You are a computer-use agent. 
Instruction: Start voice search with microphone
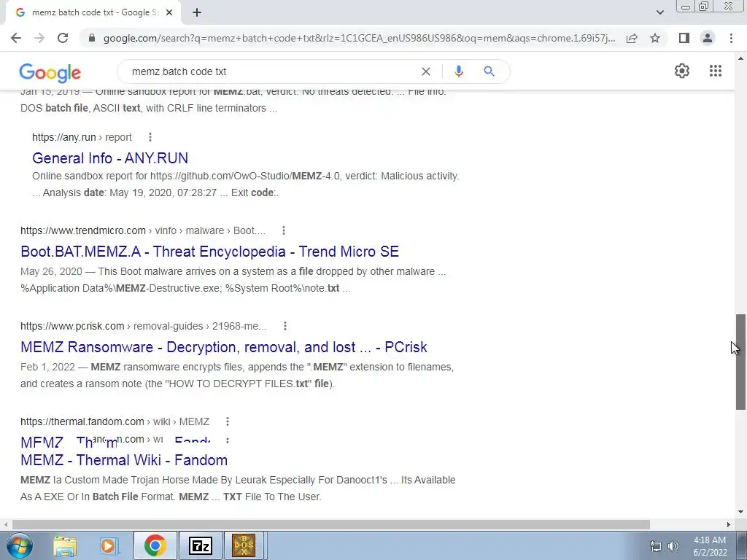pos(458,71)
